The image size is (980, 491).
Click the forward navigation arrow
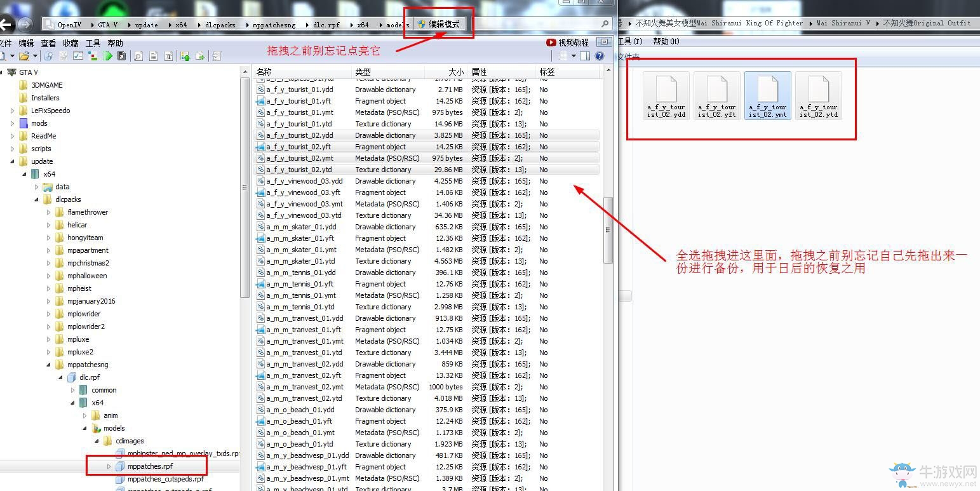(x=24, y=25)
